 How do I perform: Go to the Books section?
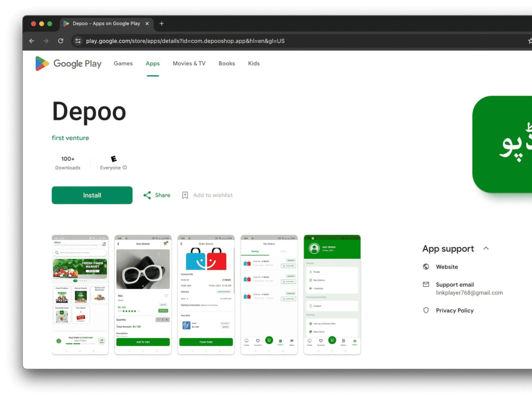pos(227,63)
